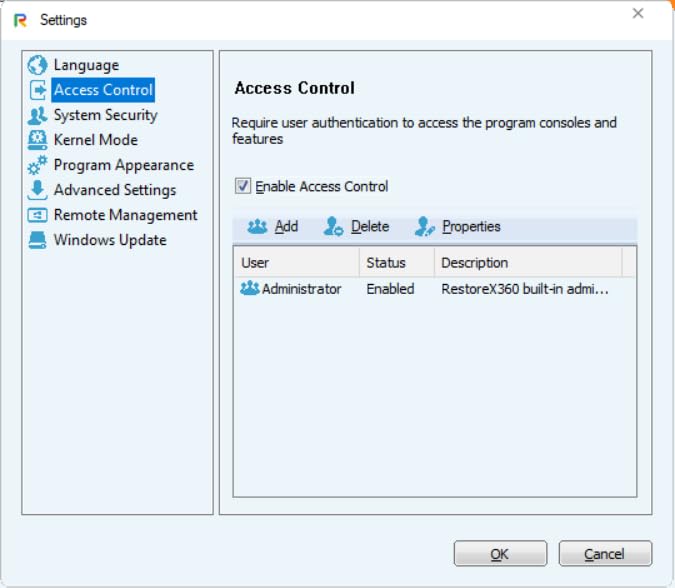Sort list by User column header
The height and width of the screenshot is (588, 675).
[296, 263]
